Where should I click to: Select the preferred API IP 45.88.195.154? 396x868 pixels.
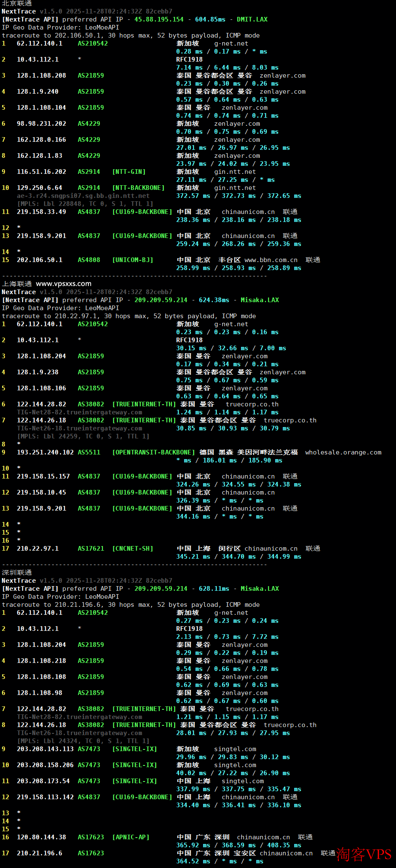(159, 19)
